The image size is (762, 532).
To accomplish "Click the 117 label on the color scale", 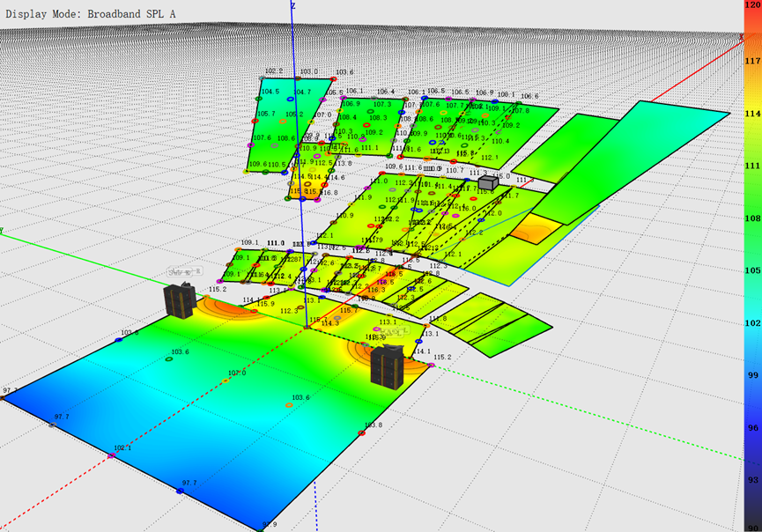I will 752,61.
